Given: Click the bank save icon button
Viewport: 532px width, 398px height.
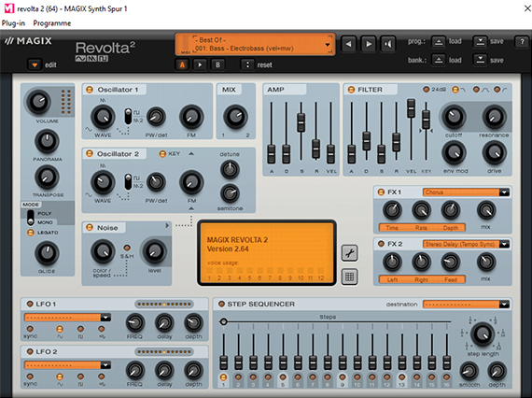Looking at the screenshot, I should pos(480,60).
